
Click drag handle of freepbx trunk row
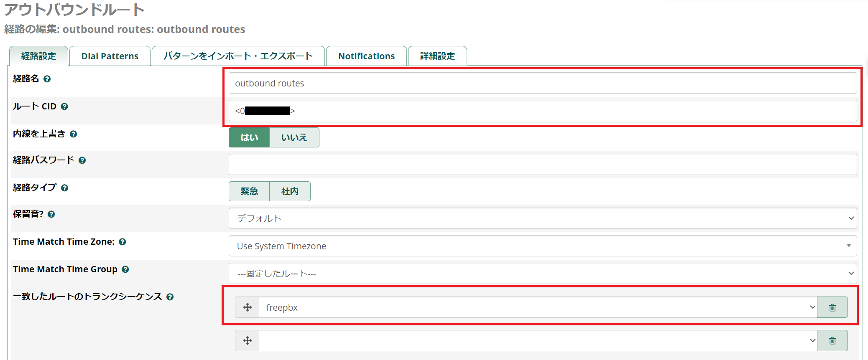(248, 307)
